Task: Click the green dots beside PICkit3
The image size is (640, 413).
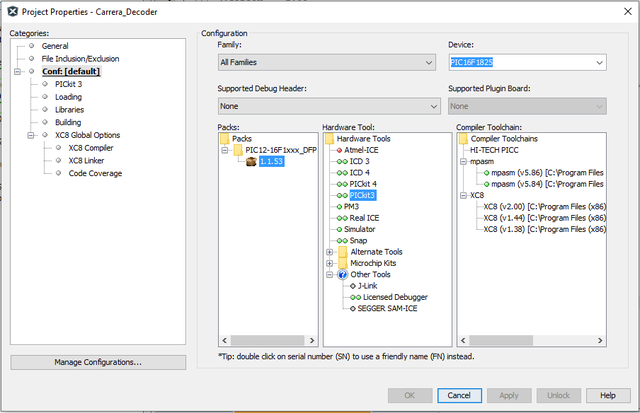Action: (342, 195)
